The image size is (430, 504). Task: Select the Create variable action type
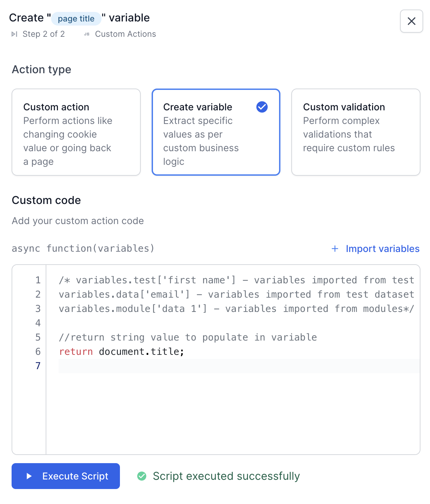[x=216, y=132]
